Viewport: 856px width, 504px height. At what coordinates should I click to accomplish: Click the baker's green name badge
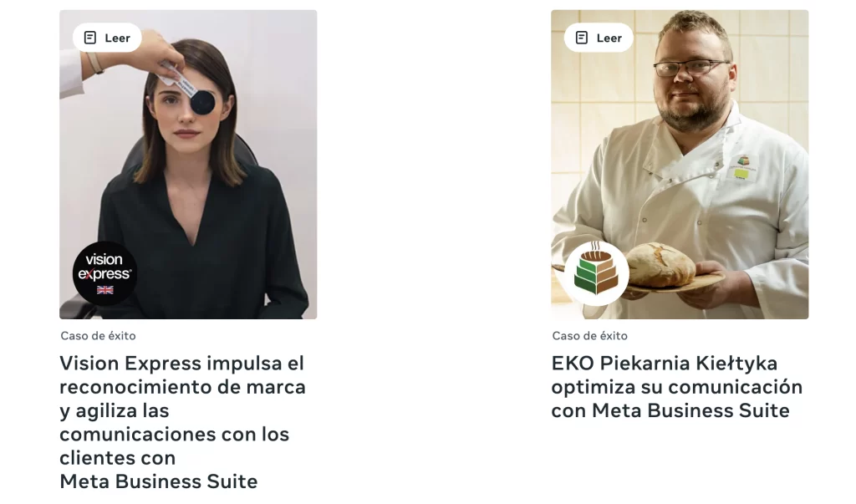pyautogui.click(x=742, y=174)
